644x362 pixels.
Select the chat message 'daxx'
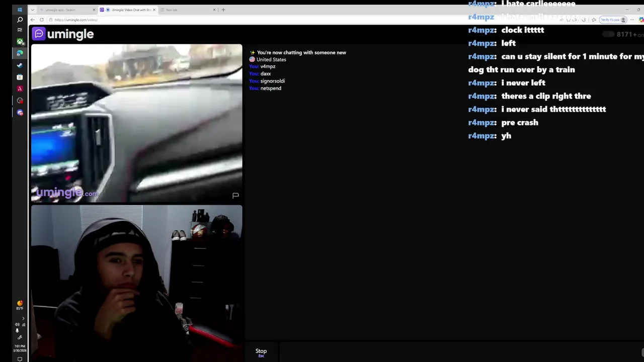(x=266, y=73)
